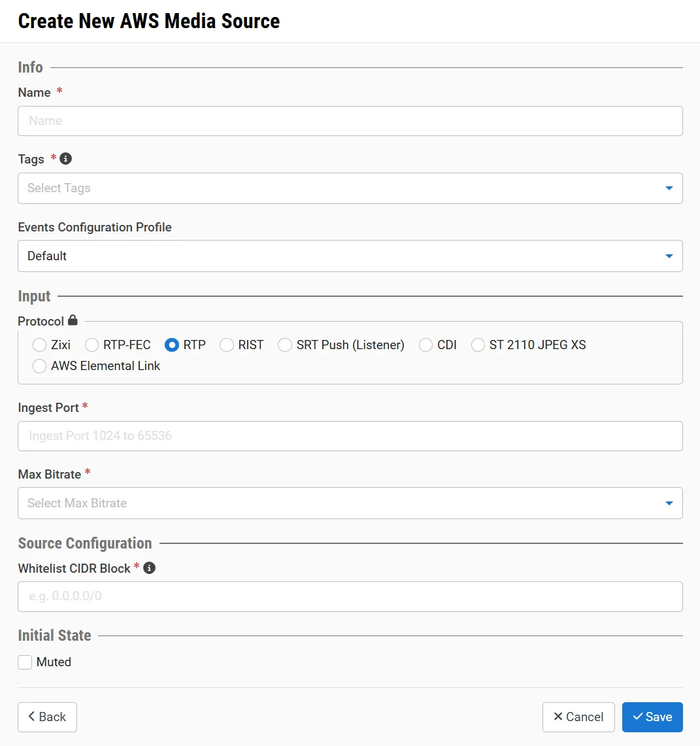Choose the CDI protocol radio button
This screenshot has width=700, height=746.
tap(425, 345)
